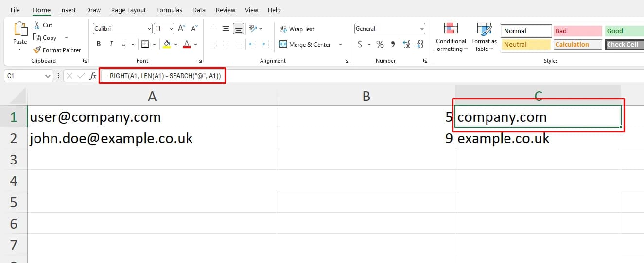
Task: Copy the selection using Copy
Action: click(x=45, y=38)
